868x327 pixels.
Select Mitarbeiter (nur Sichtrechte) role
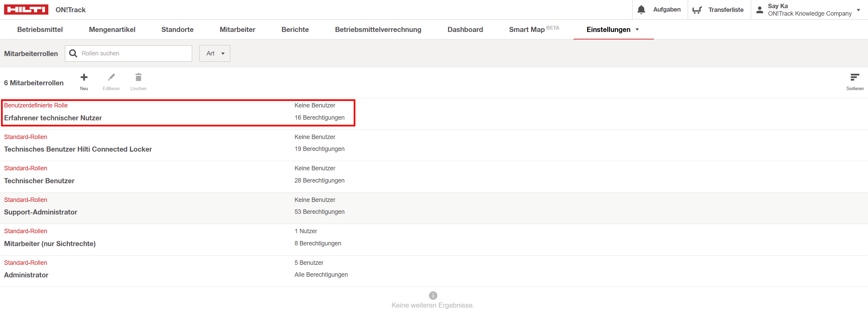[x=50, y=244]
